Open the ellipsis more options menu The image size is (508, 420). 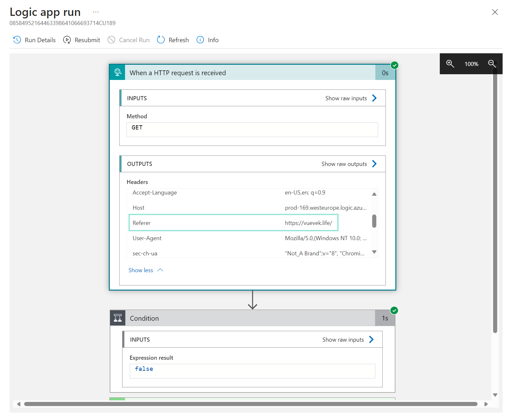point(96,12)
